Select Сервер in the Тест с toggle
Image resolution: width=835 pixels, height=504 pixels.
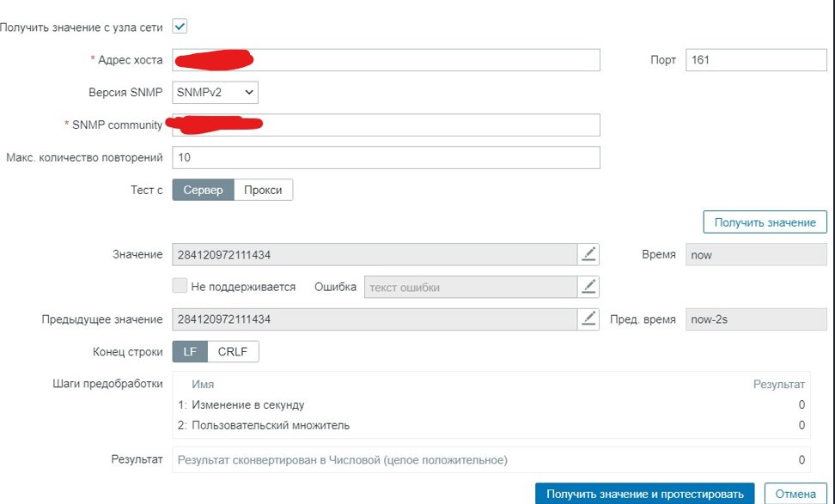click(x=203, y=190)
